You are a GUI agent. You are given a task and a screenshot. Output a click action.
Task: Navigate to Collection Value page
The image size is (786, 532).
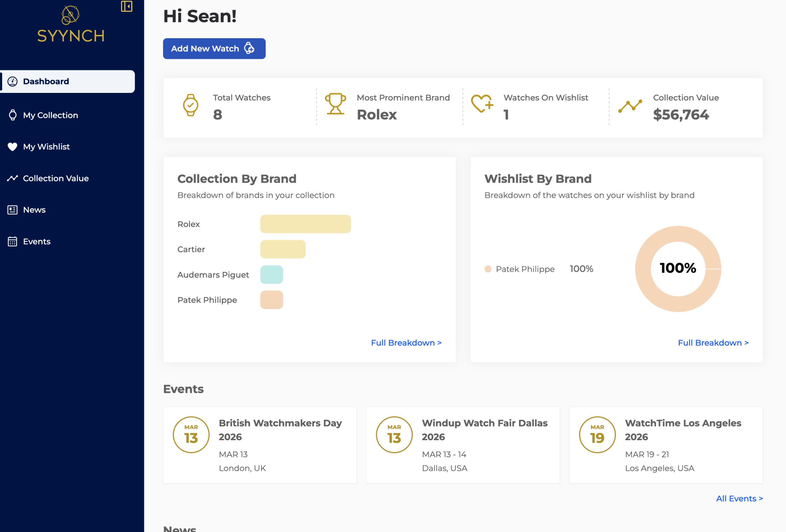(x=56, y=178)
